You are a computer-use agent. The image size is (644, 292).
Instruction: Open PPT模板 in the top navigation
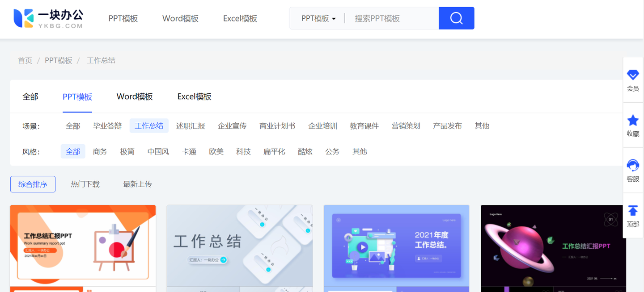[x=123, y=18]
